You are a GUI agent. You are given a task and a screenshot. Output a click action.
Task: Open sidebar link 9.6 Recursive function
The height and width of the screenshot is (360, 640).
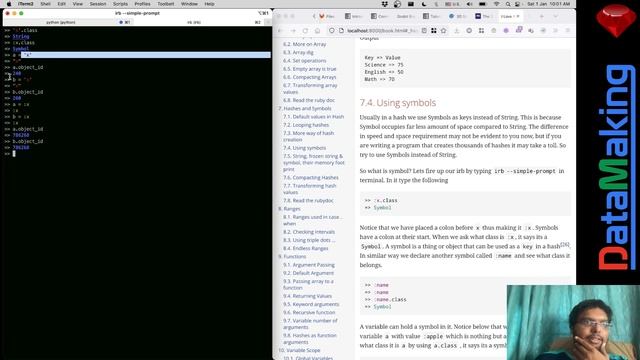coord(309,312)
